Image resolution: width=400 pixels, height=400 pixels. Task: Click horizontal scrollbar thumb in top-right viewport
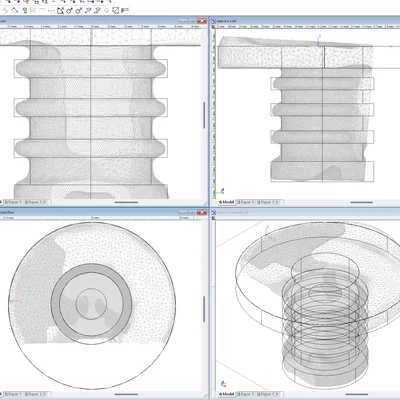[x=362, y=202]
